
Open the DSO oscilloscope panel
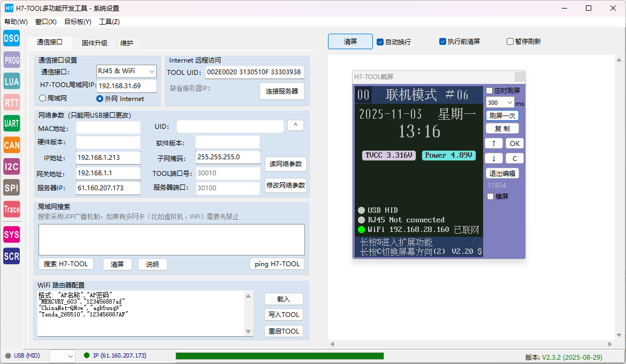[11, 38]
